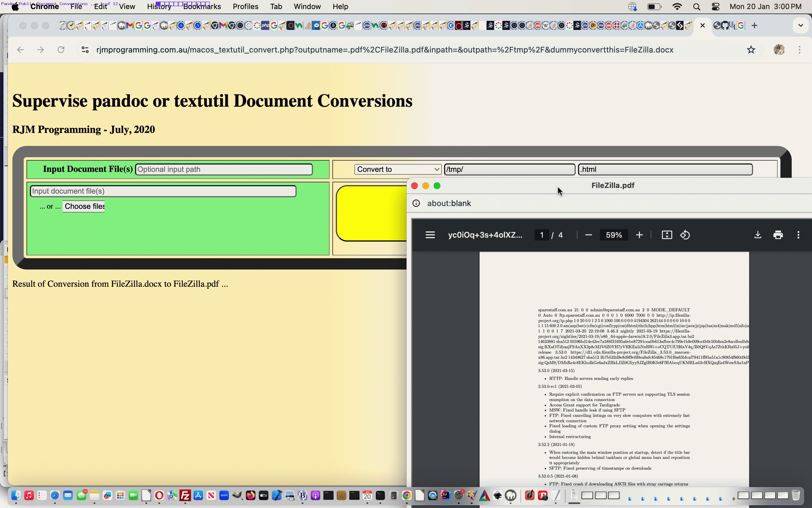The image size is (812, 508).
Task: Click the PDF page number box
Action: pyautogui.click(x=542, y=235)
